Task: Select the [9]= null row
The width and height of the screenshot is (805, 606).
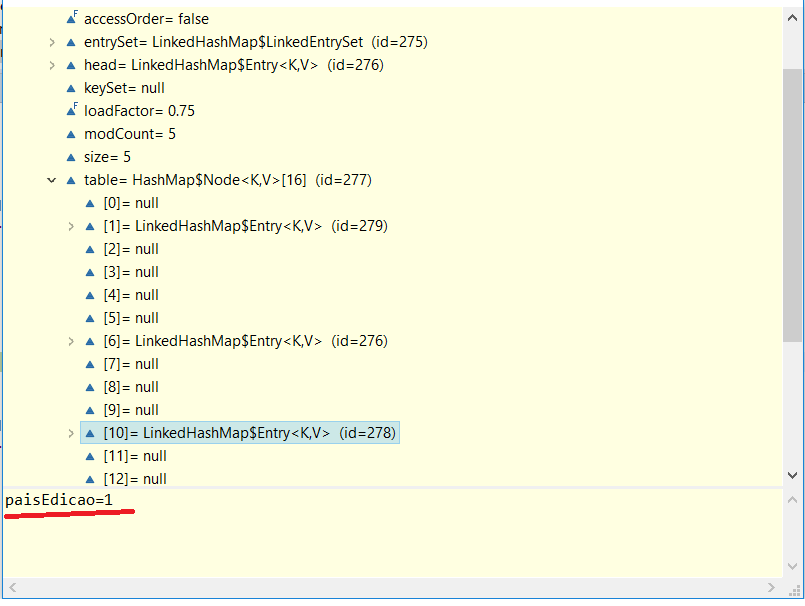Action: (131, 410)
